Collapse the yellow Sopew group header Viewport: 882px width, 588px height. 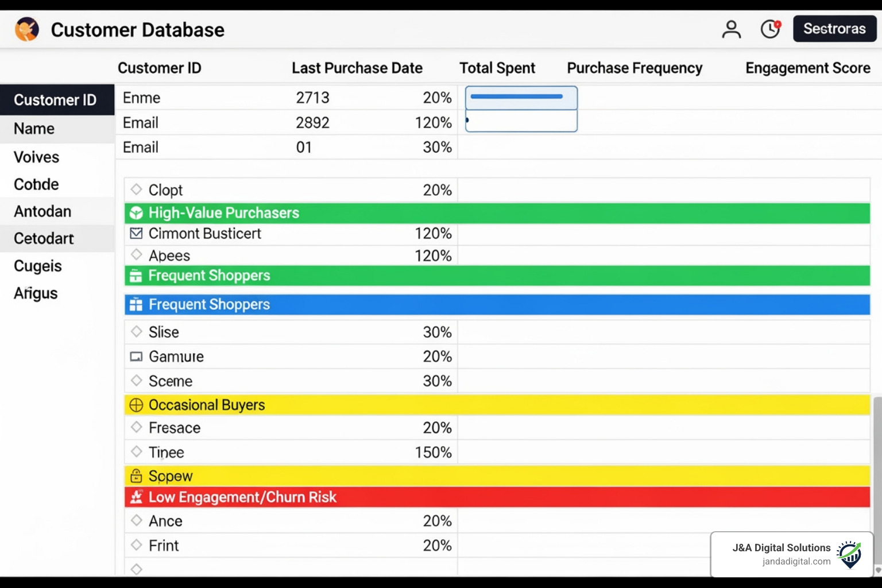497,476
